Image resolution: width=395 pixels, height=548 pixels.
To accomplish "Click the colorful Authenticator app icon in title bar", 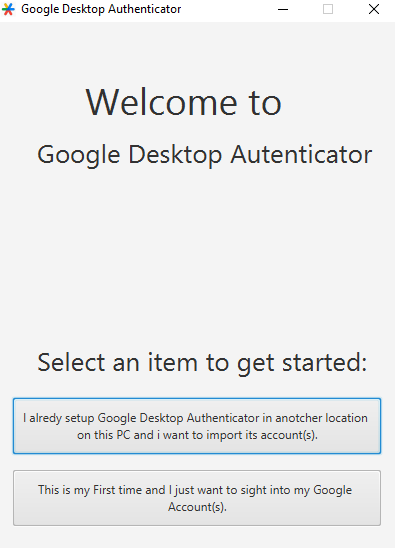I will [8, 9].
